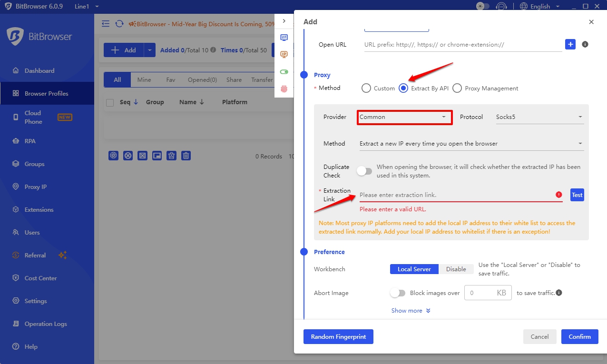Close the Add dialog with the X

point(591,22)
